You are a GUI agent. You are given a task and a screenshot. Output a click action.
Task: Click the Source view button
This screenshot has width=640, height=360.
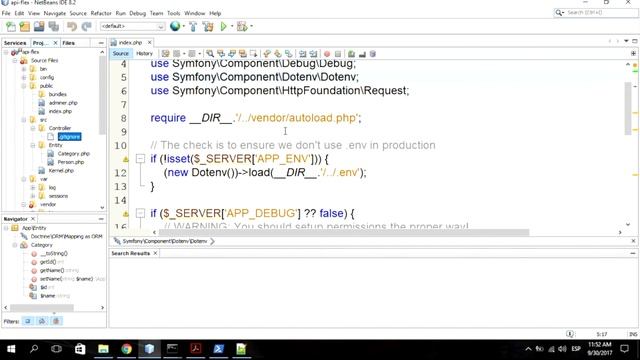120,53
